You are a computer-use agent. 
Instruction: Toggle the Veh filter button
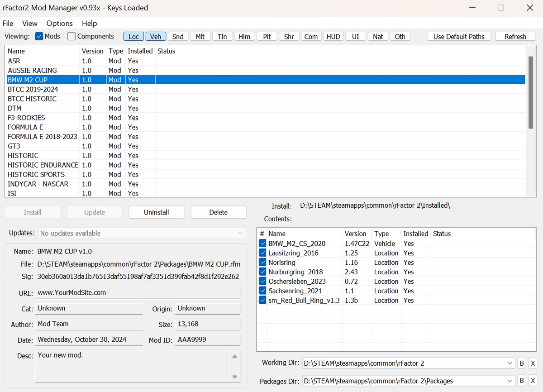click(x=156, y=37)
